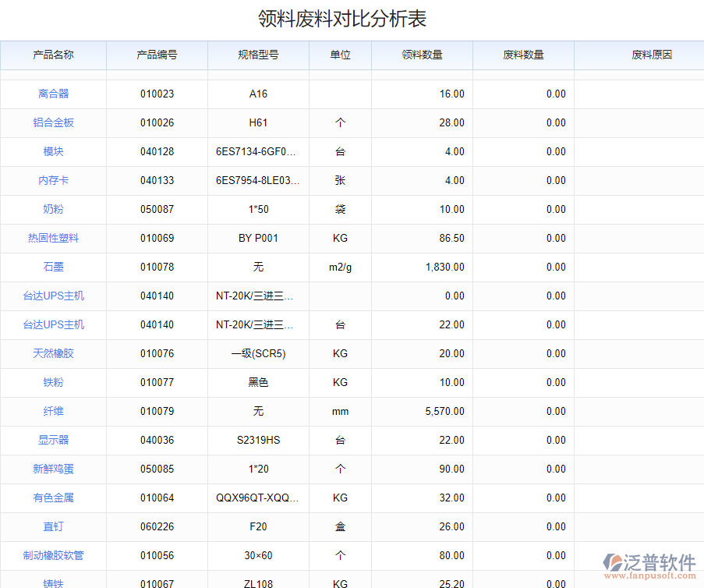The width and height of the screenshot is (704, 588).
Task: Open the 热固性塑料 product link
Action: pos(54,238)
